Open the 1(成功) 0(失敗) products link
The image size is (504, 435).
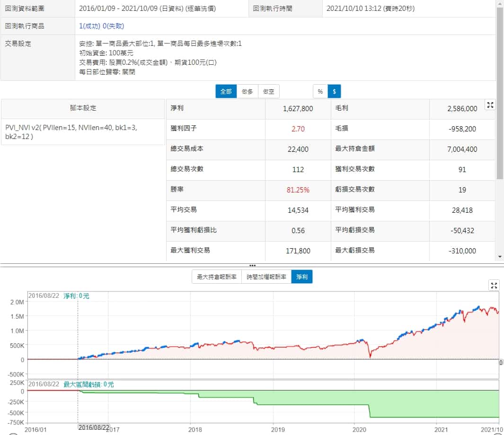tap(102, 26)
